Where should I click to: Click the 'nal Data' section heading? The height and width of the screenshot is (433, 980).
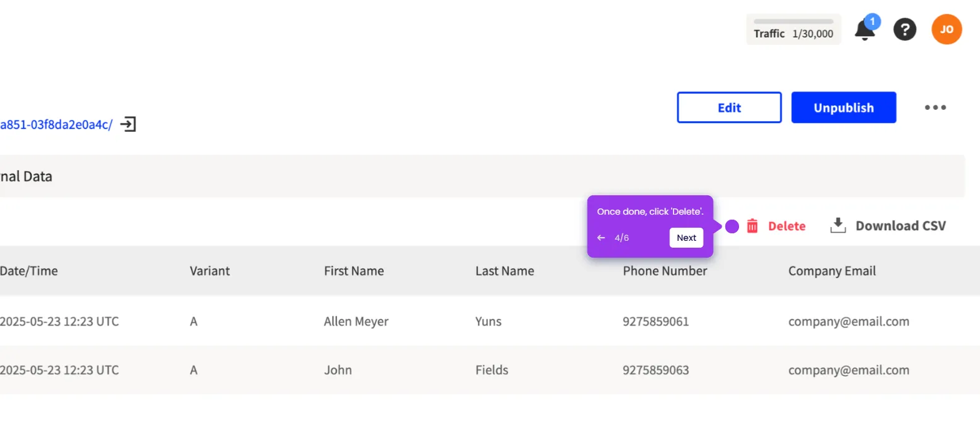pyautogui.click(x=26, y=177)
